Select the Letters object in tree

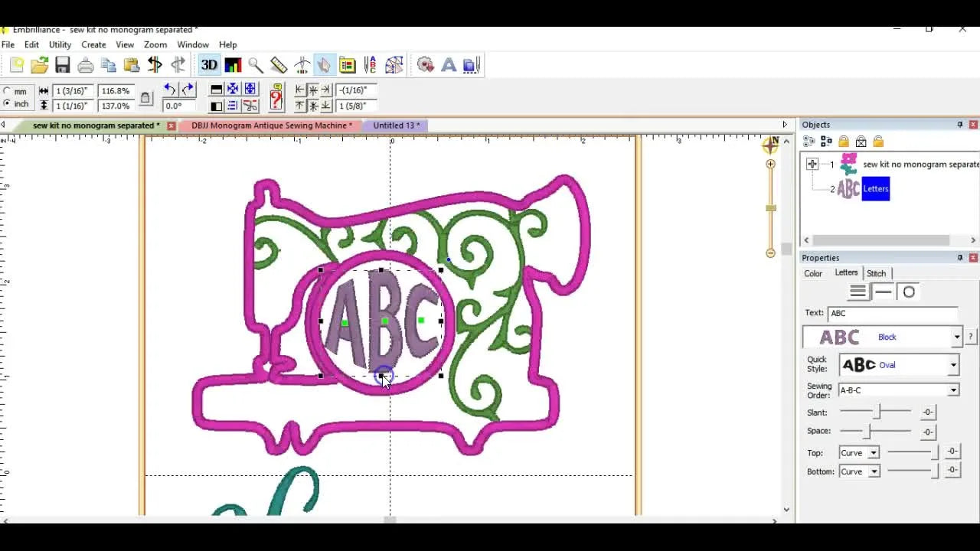[876, 189]
